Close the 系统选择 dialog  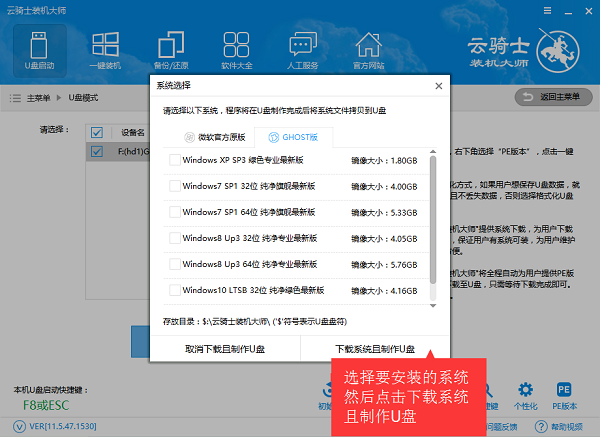437,87
